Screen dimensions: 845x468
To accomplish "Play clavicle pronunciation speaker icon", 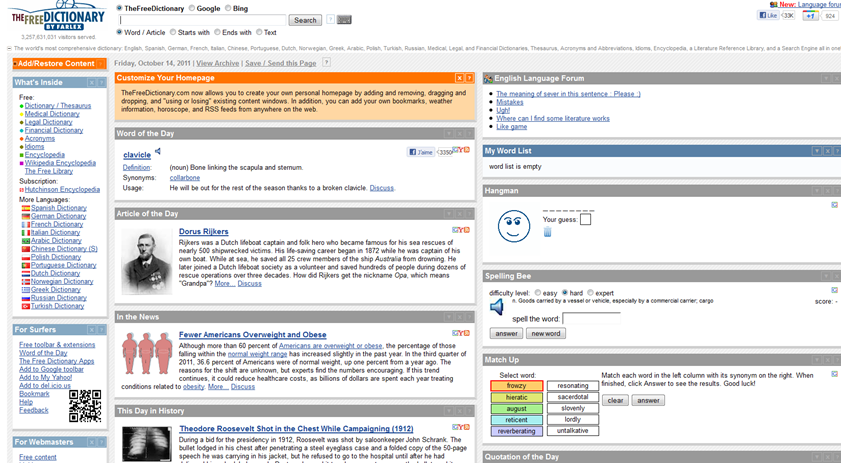I will (158, 152).
